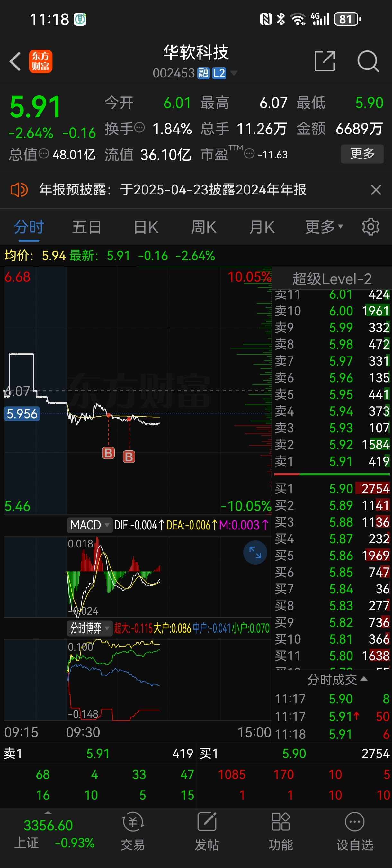This screenshot has width=392, height=868.
Task: Go back with the left arrow
Action: pyautogui.click(x=15, y=62)
